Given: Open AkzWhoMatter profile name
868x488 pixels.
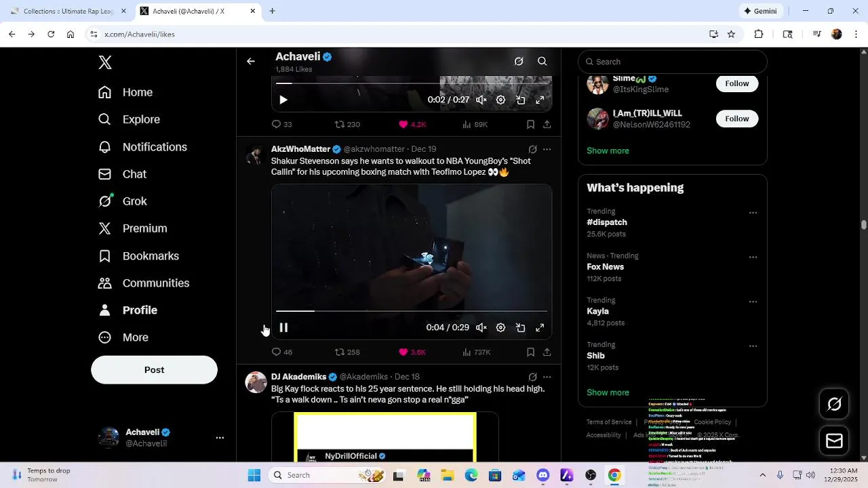Looking at the screenshot, I should click(300, 149).
